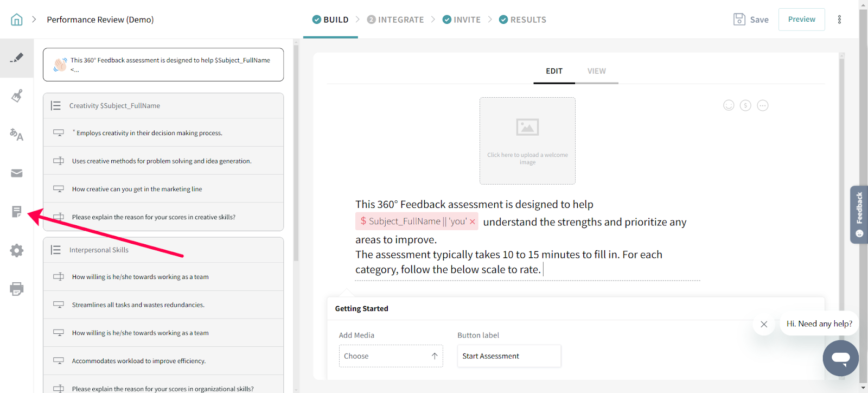868x393 pixels.
Task: Open the notes document sidebar icon
Action: pyautogui.click(x=17, y=212)
